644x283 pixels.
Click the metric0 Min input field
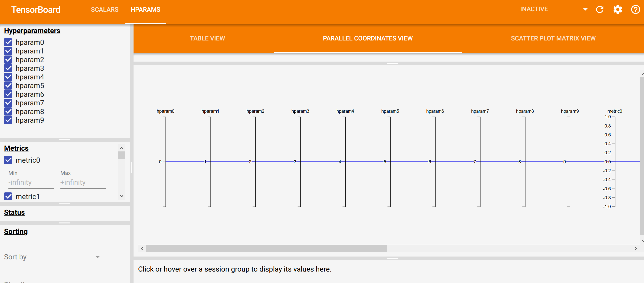coord(31,182)
